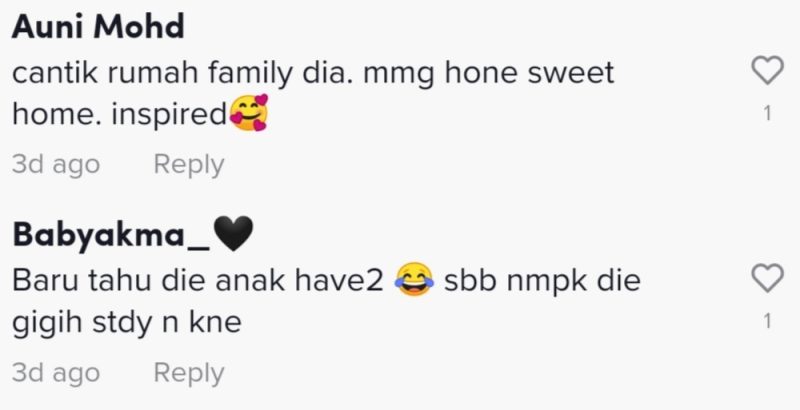Click the smiling face with hearts emoji

pyautogui.click(x=249, y=113)
